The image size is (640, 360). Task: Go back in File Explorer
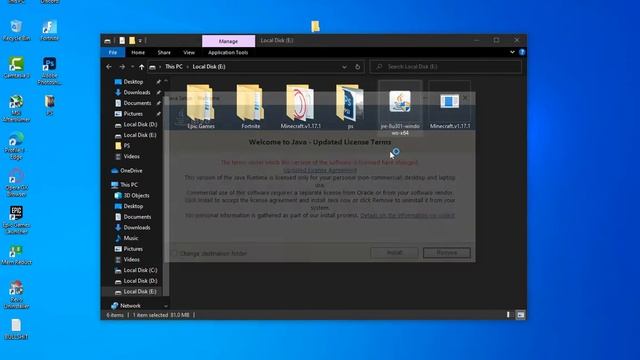point(109,67)
